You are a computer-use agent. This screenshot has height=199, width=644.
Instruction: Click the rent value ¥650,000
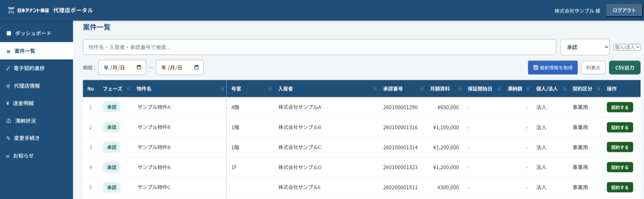[x=448, y=107]
